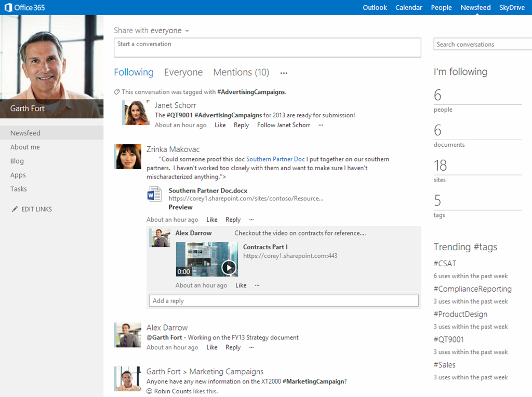532x397 pixels.
Task: Select Newsfeed in the top navigation bar
Action: pos(476,7)
